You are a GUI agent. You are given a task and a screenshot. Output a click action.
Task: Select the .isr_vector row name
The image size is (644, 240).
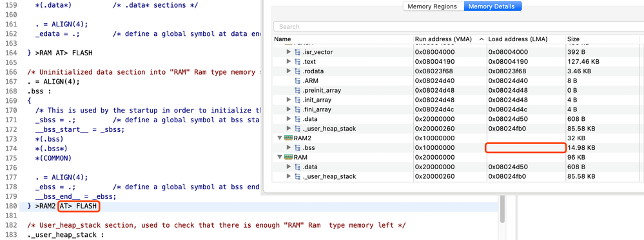(x=317, y=52)
